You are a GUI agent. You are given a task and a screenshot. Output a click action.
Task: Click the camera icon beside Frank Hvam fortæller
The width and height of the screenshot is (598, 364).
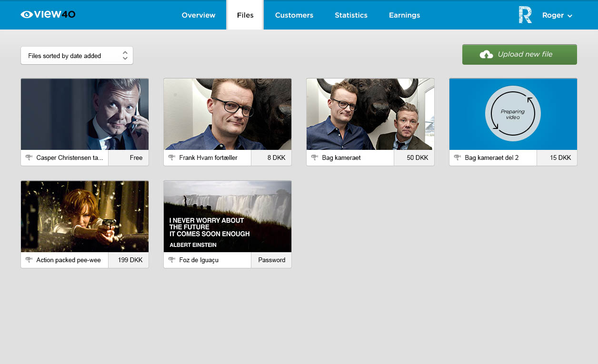tap(171, 157)
